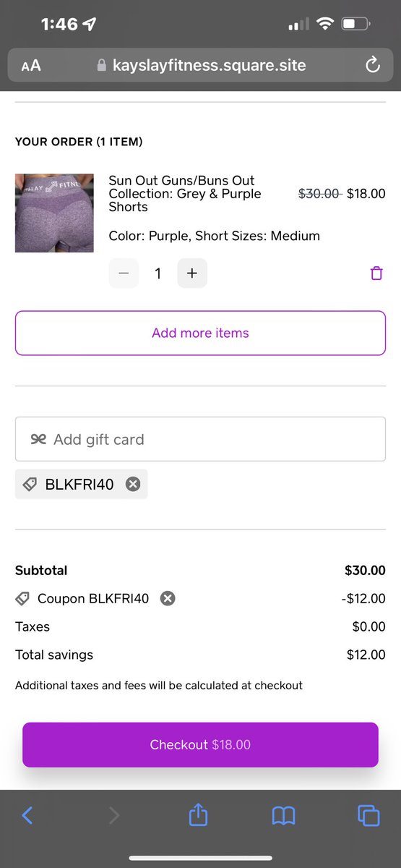Focus the Add gift card field
Viewport: 401px width, 868px height.
click(x=200, y=439)
